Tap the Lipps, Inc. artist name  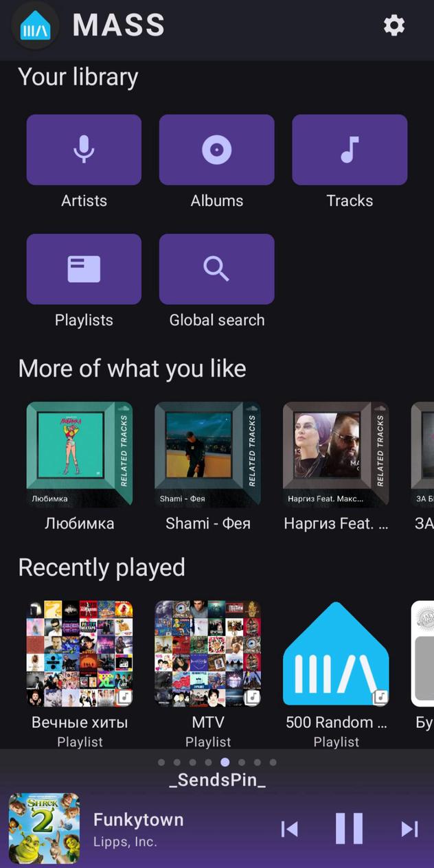(x=125, y=842)
